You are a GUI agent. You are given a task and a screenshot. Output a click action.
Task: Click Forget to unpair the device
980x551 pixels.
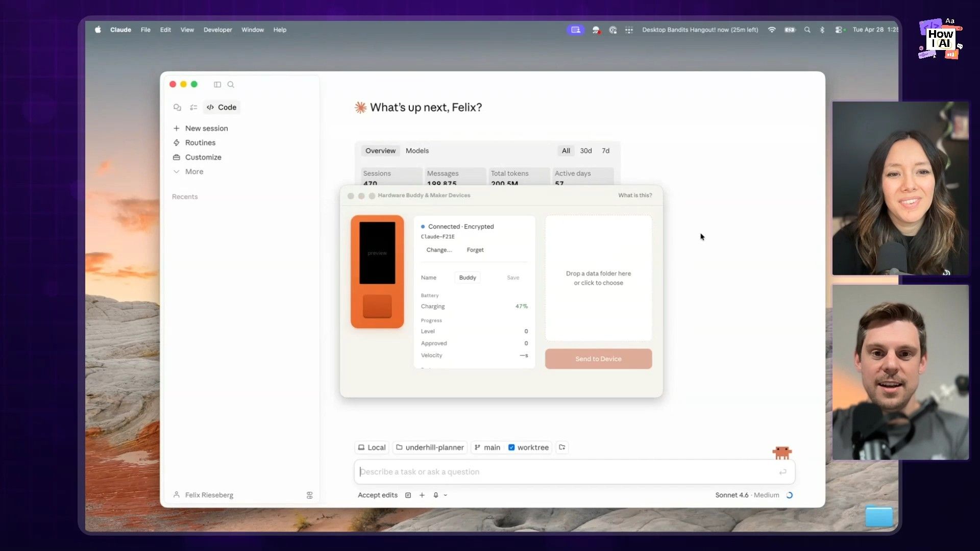tap(475, 250)
